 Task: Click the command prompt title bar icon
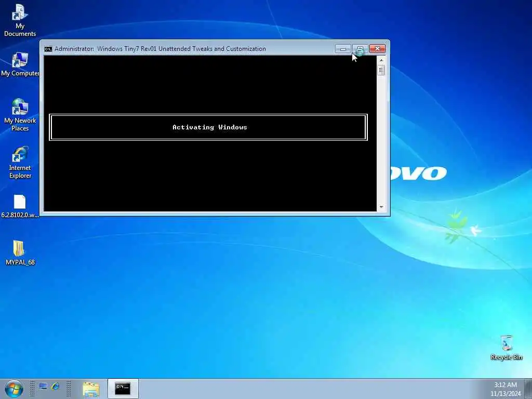[48, 49]
